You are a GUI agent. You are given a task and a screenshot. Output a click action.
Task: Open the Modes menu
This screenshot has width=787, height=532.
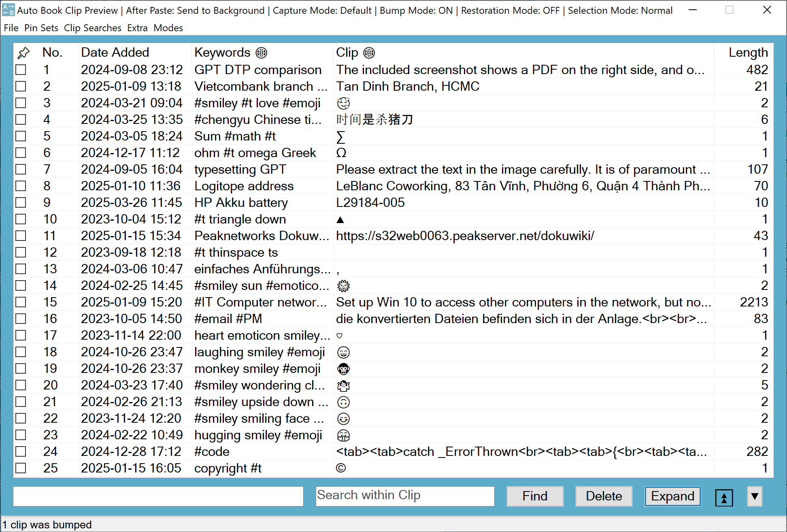click(x=168, y=28)
